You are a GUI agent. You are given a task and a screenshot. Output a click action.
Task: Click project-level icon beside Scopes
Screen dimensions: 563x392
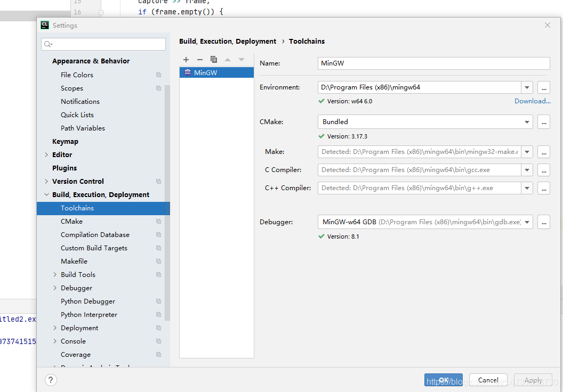tap(158, 88)
